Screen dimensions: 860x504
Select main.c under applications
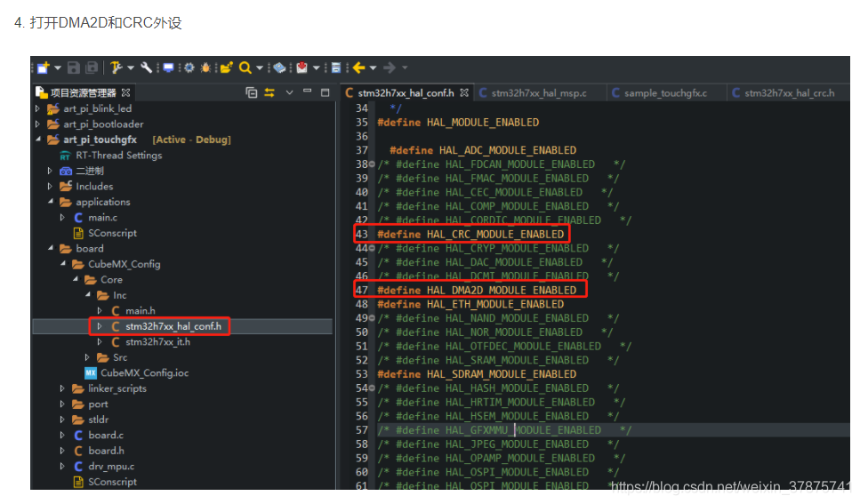click(102, 218)
